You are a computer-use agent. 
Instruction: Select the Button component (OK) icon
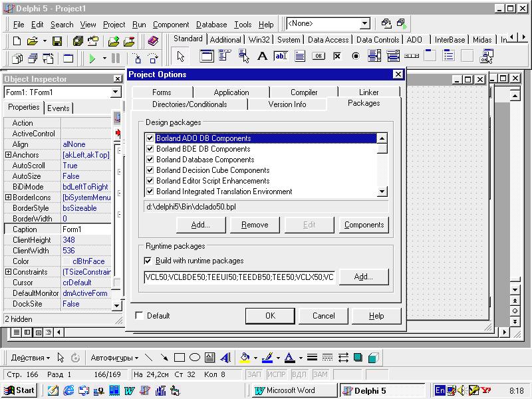coord(319,56)
